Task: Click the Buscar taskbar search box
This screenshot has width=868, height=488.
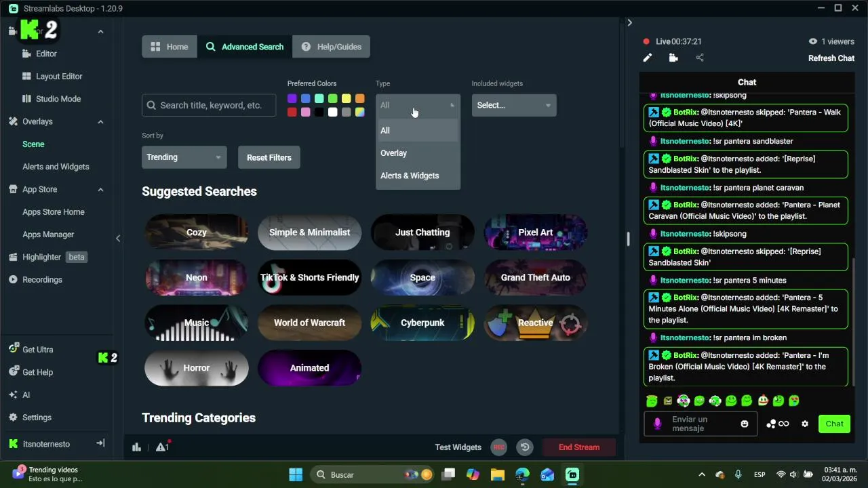Action: click(372, 474)
